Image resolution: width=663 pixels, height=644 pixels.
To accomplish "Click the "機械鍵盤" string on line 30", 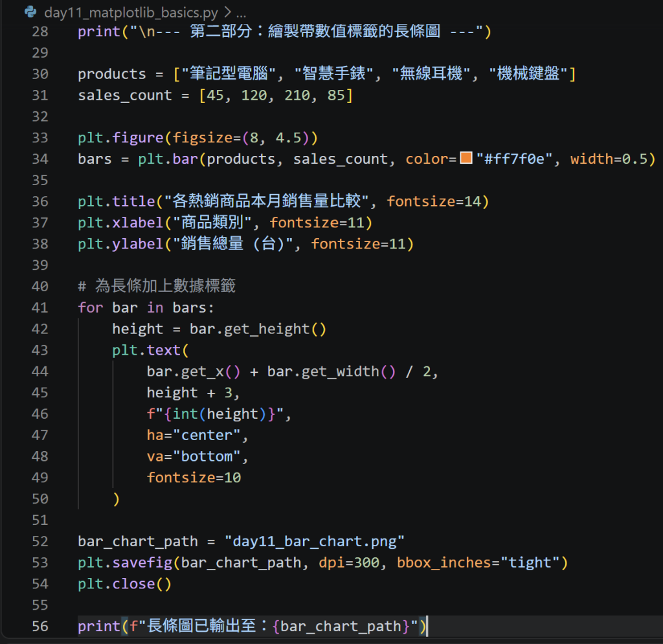I will (528, 74).
